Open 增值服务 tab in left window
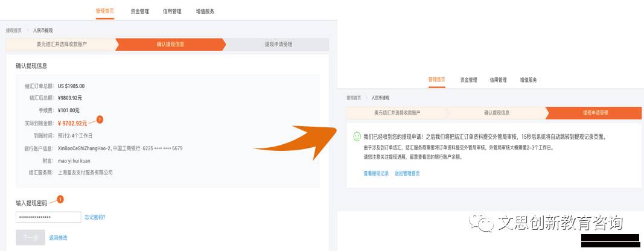 [x=205, y=11]
